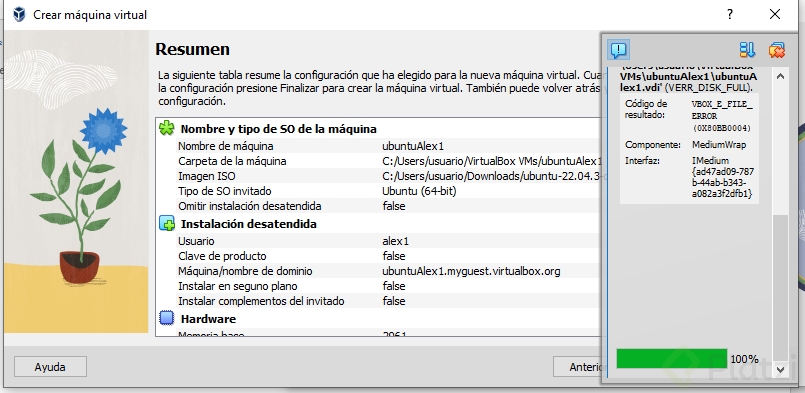Click the 'Interfaz:' label in error panel

pos(641,161)
